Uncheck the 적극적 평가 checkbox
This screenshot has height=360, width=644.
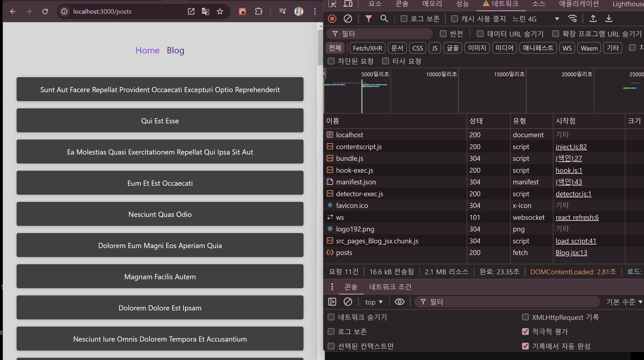point(525,332)
